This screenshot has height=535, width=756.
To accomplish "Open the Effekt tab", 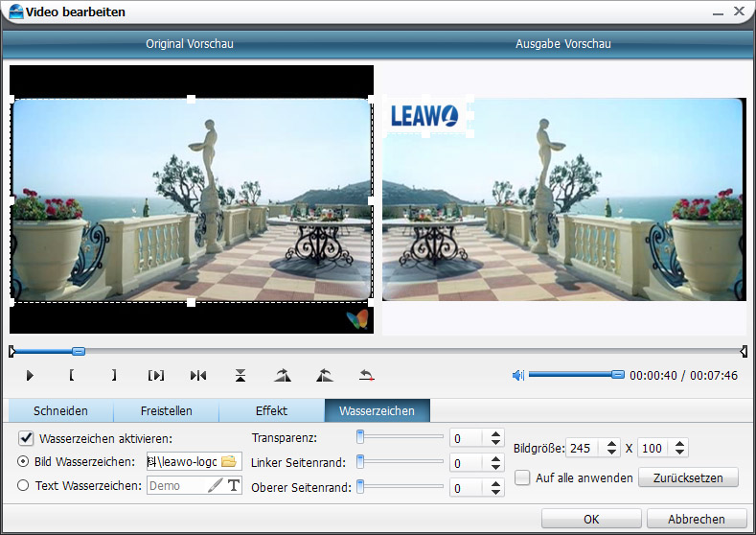I will click(271, 410).
